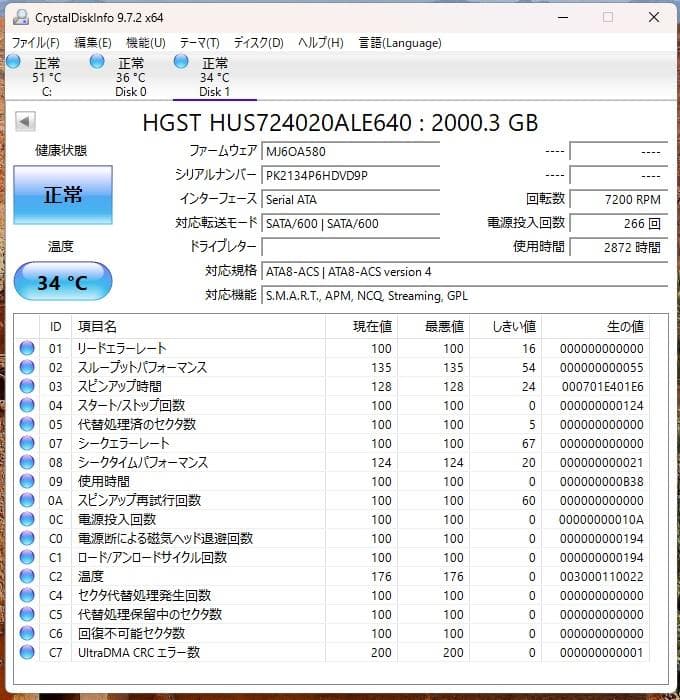Click the power-on count field 266 回
The image size is (680, 700).
click(619, 223)
